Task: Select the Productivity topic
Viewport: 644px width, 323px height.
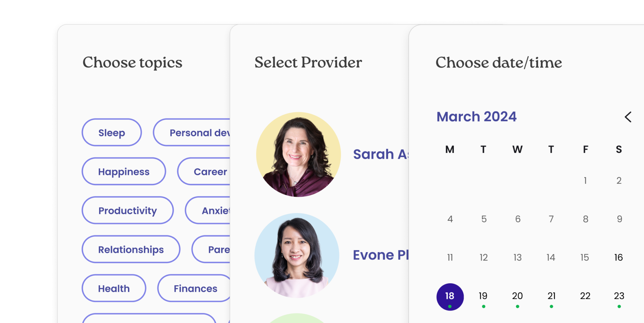Action: (x=127, y=210)
